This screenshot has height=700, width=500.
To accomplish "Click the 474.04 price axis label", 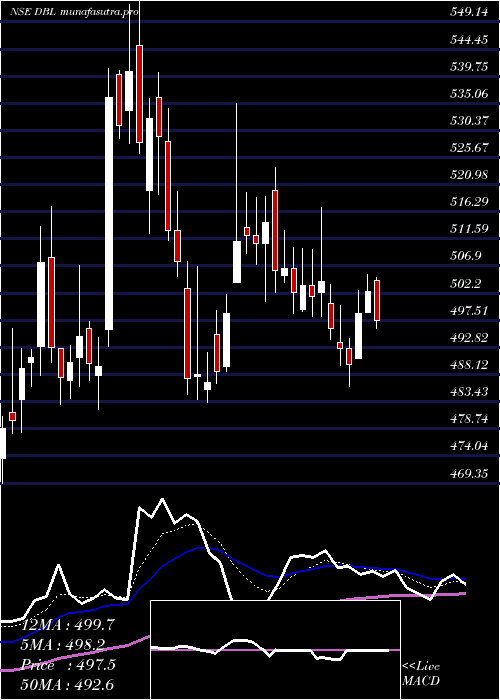I will pyautogui.click(x=469, y=446).
